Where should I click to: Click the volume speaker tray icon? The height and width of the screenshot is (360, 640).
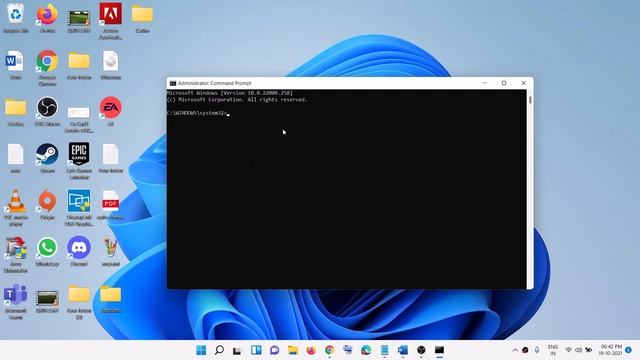click(x=578, y=350)
